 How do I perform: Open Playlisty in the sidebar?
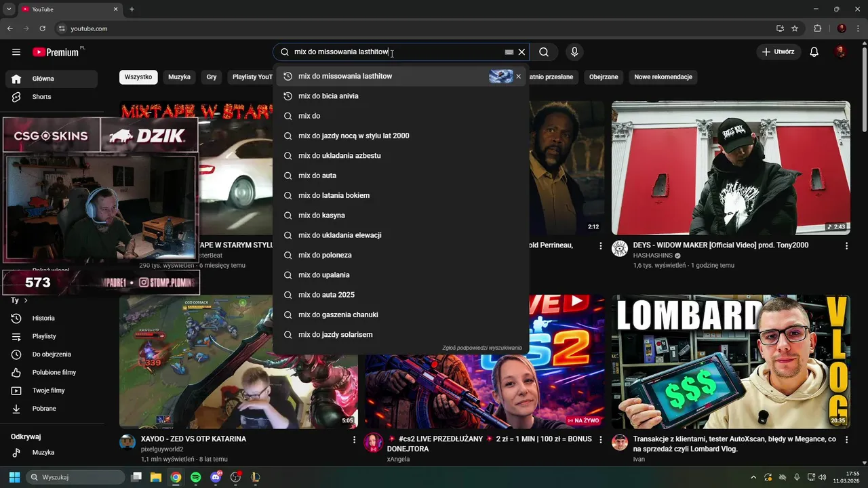coord(52,336)
